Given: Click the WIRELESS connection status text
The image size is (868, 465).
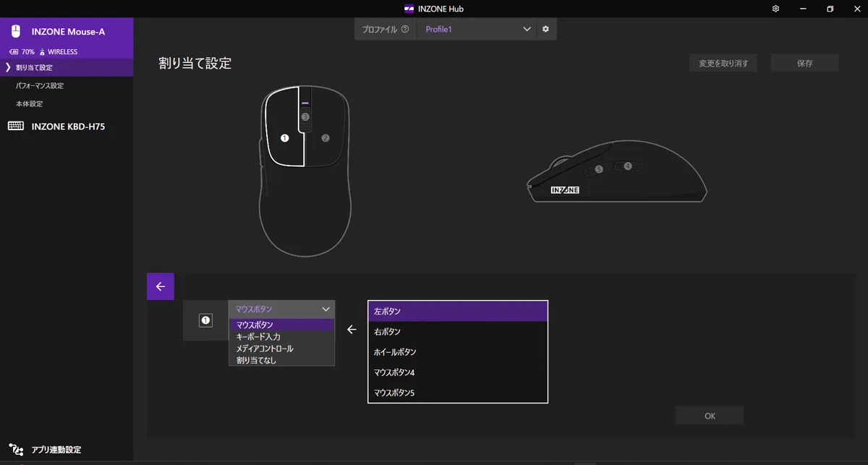Looking at the screenshot, I should 62,52.
